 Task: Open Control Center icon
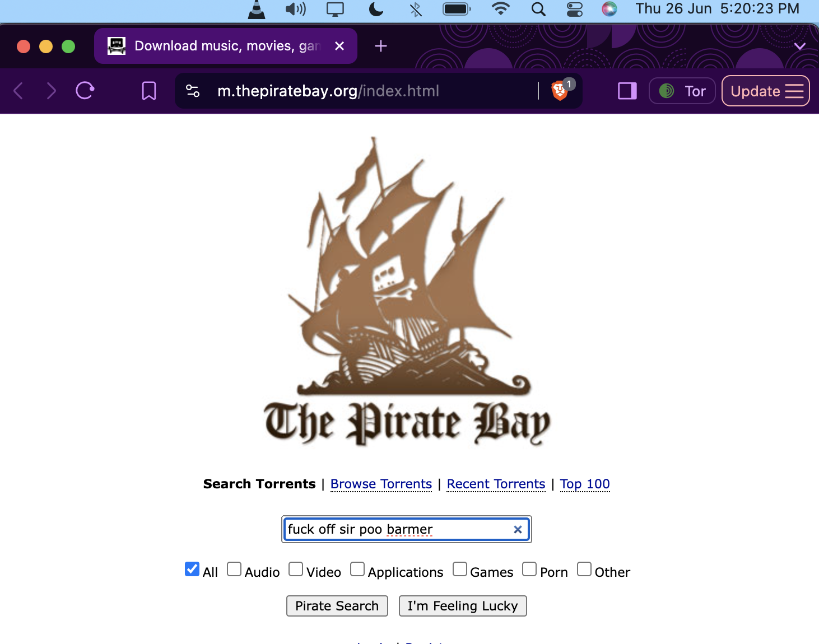[x=575, y=10]
